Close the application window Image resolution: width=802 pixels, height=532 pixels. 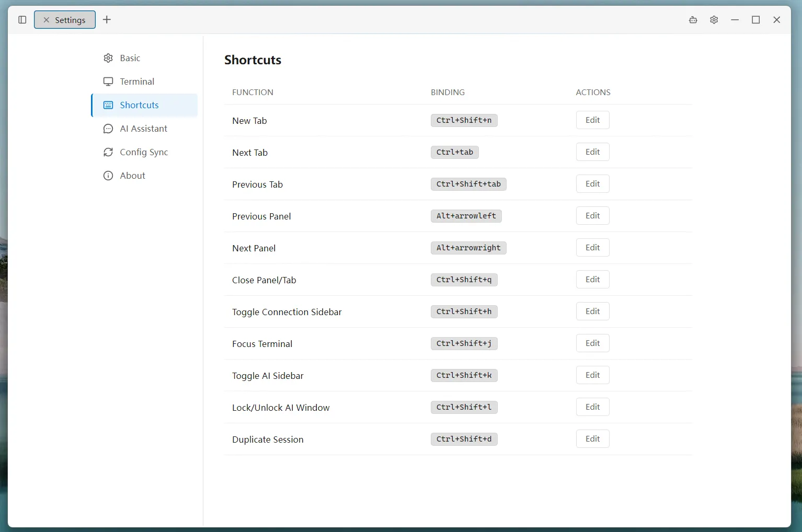click(777, 20)
